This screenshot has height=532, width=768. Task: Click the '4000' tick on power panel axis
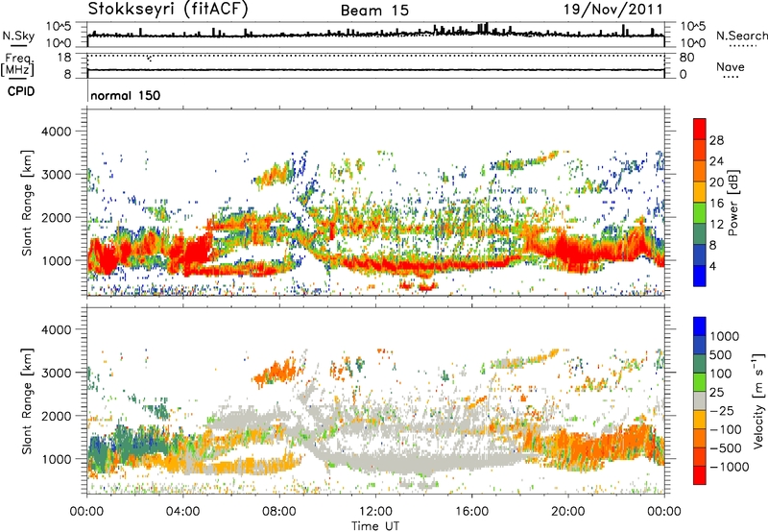[x=56, y=132]
